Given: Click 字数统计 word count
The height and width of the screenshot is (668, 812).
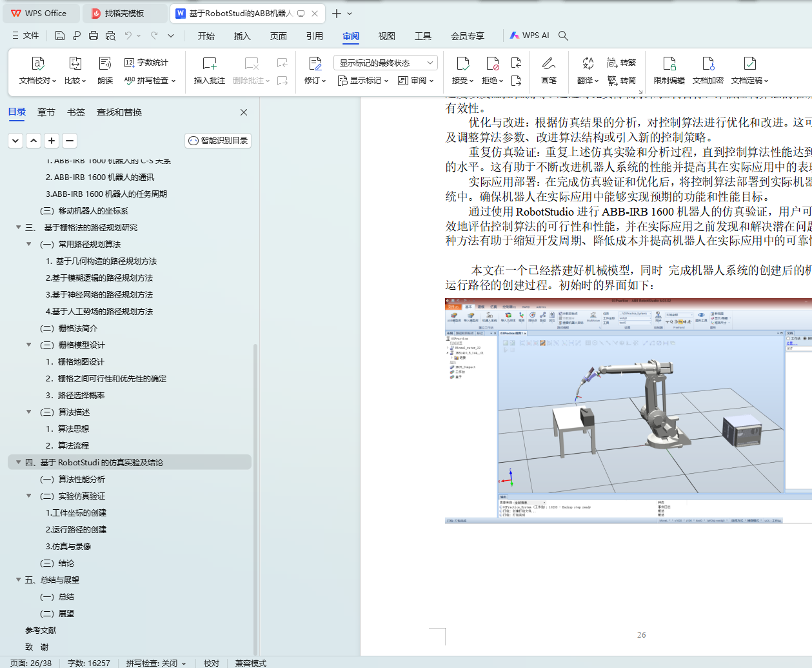Looking at the screenshot, I should [x=146, y=63].
